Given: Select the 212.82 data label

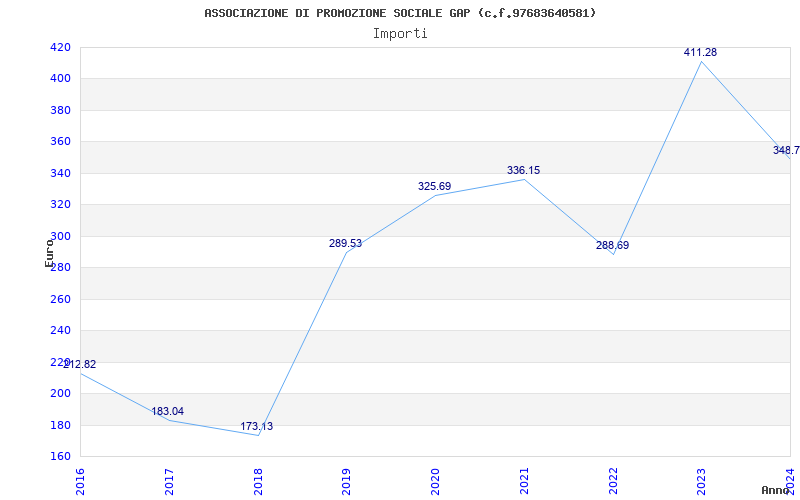Looking at the screenshot, I should click(80, 364).
